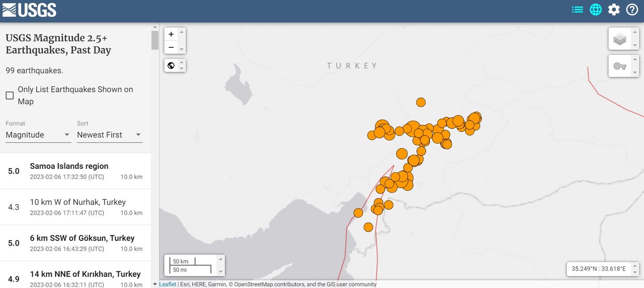
Task: Toggle the earthquake list panel icon
Action: click(x=578, y=10)
